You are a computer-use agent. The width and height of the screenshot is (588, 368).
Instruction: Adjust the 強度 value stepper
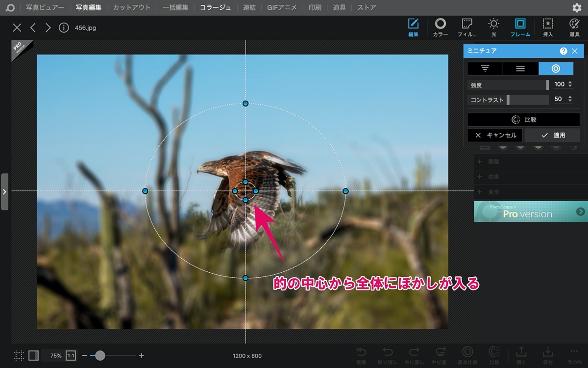tap(569, 84)
